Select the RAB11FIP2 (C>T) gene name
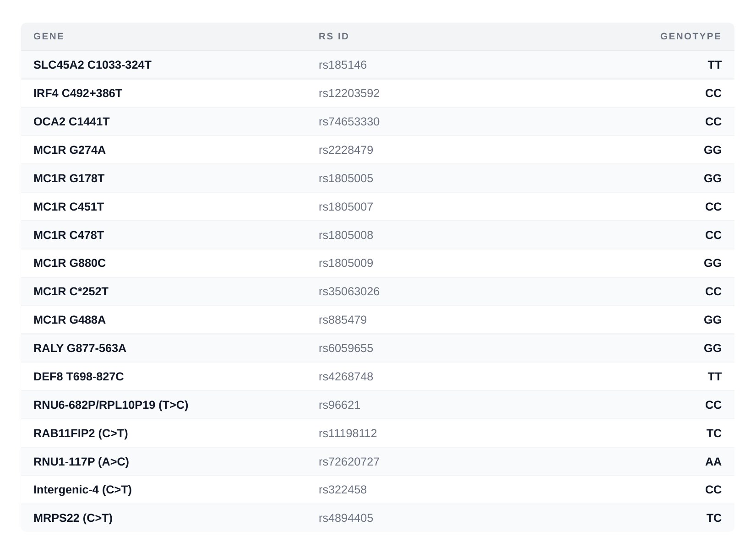Image resolution: width=756 pixels, height=547 pixels. pos(81,433)
